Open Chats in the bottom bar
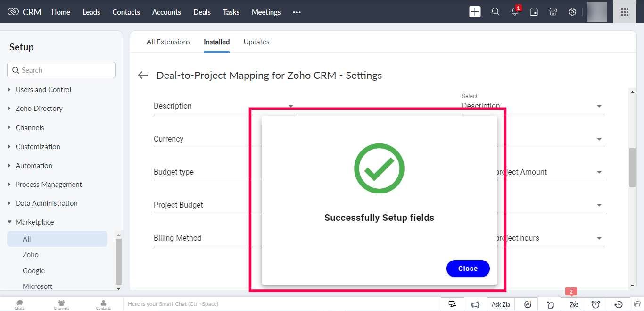644x311 pixels. 19,304
